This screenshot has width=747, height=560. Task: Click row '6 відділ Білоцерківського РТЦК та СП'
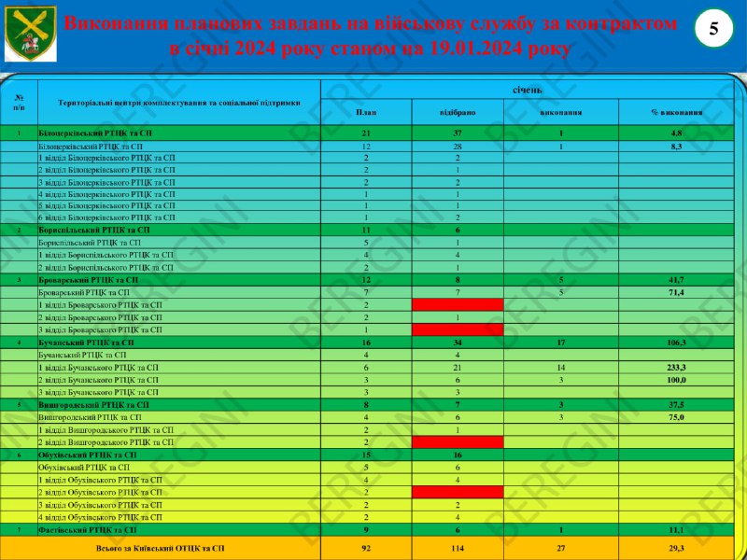click(367, 217)
